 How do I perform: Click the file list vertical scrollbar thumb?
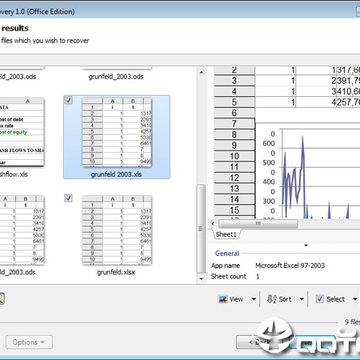(x=201, y=229)
